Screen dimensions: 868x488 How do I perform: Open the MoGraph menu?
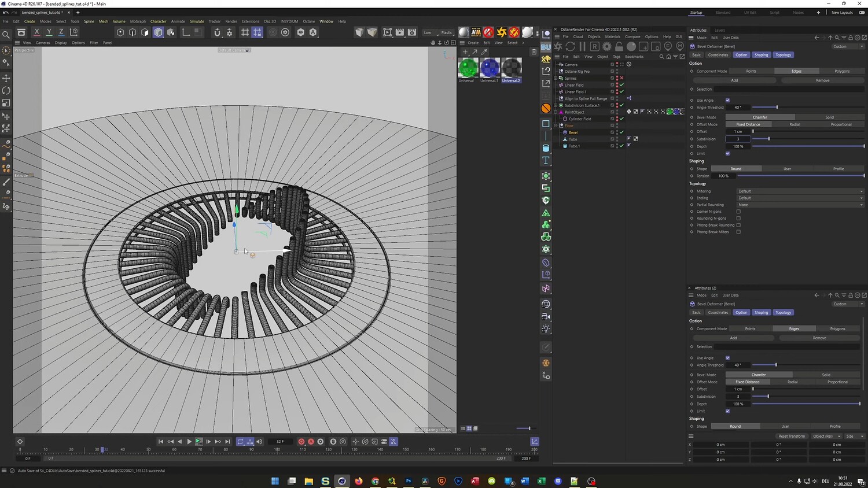click(138, 21)
